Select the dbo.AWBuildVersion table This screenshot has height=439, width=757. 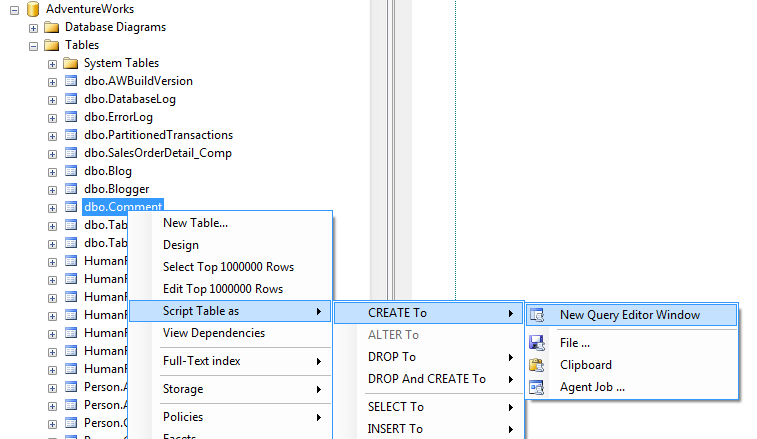(x=138, y=81)
